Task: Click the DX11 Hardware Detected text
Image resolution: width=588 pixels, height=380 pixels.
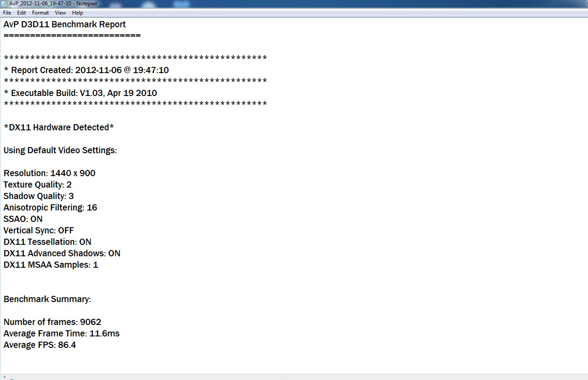Action: click(x=58, y=127)
